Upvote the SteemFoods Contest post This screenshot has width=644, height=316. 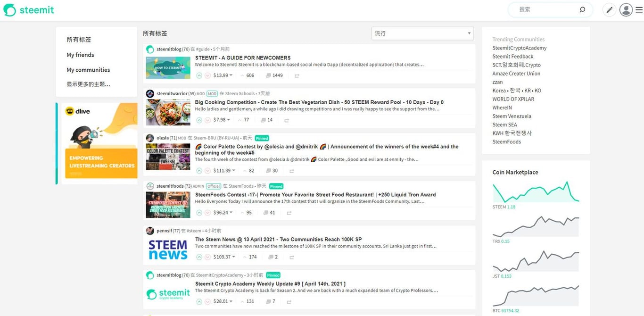click(199, 213)
